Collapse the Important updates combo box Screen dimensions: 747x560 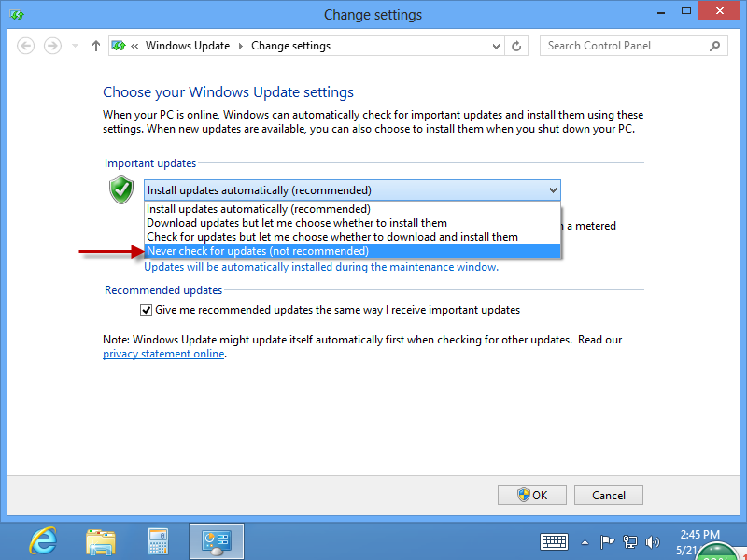coord(352,190)
